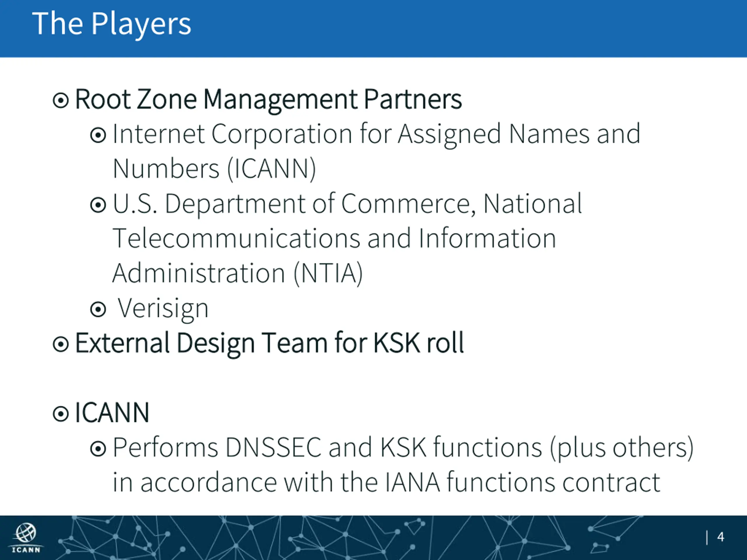Click bullet icon beside External Design Team
The width and height of the screenshot is (747, 560).
click(x=61, y=345)
